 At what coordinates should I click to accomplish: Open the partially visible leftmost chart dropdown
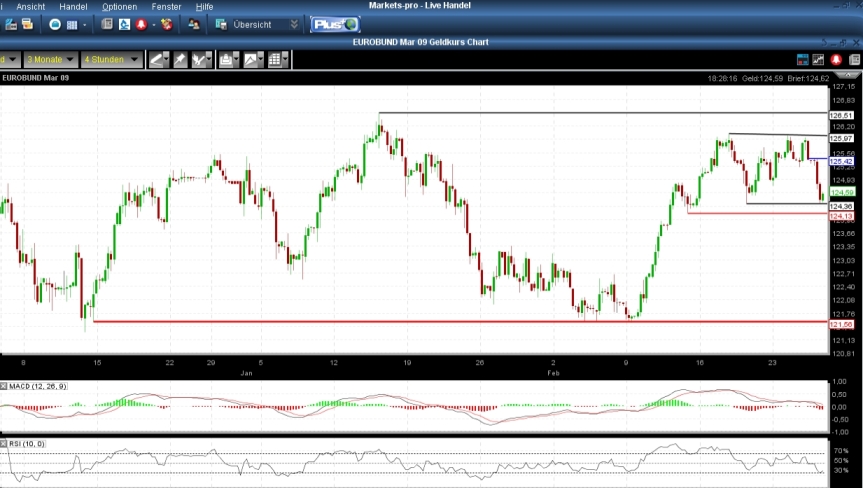click(x=9, y=59)
